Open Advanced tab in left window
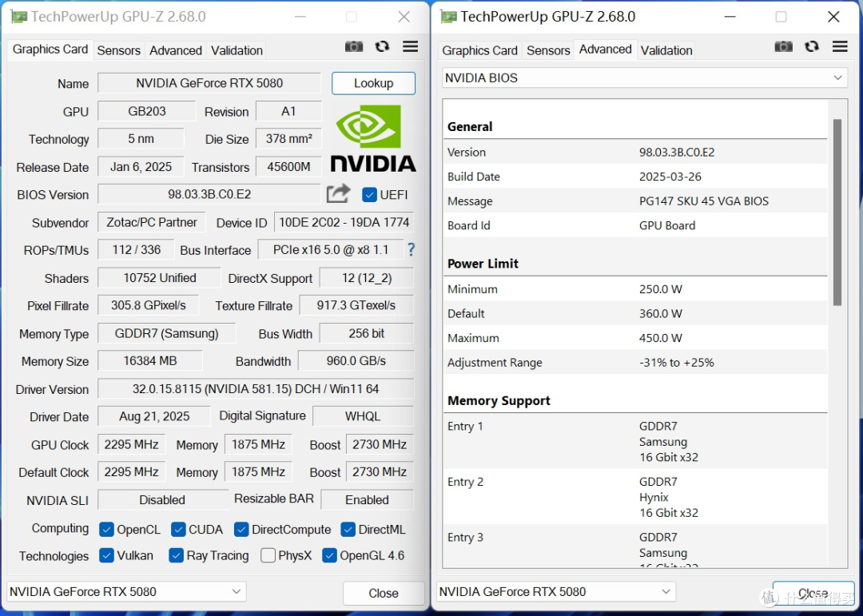Viewport: 863px width, 616px height. 176,50
